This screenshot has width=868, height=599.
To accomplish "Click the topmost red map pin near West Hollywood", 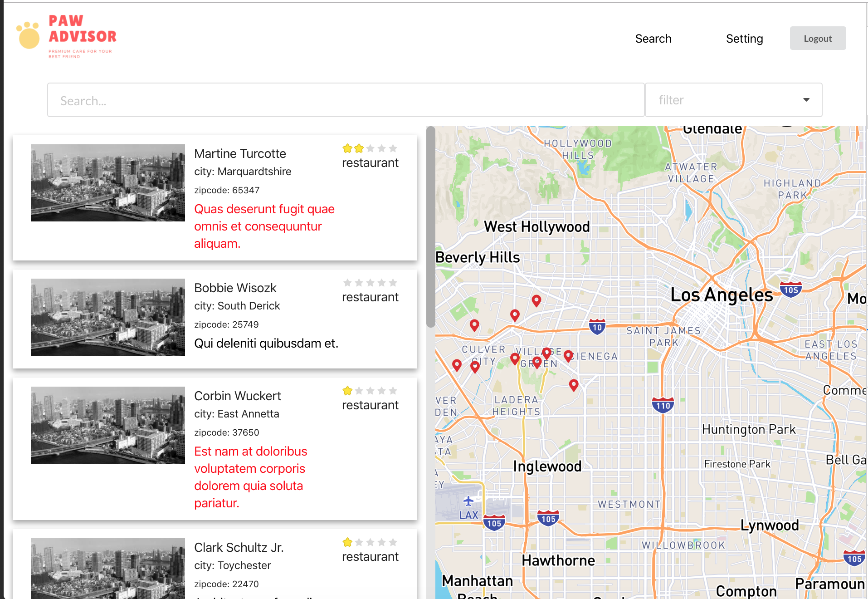I will point(536,300).
